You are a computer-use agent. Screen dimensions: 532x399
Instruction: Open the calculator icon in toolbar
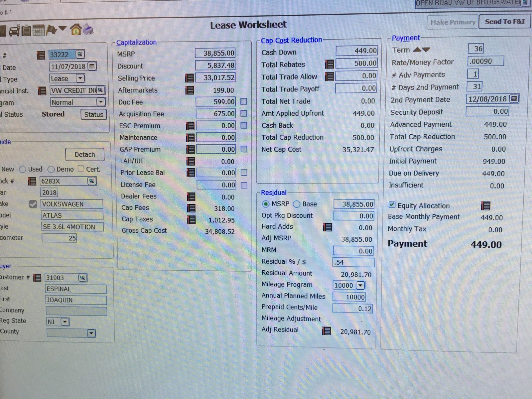point(39,31)
